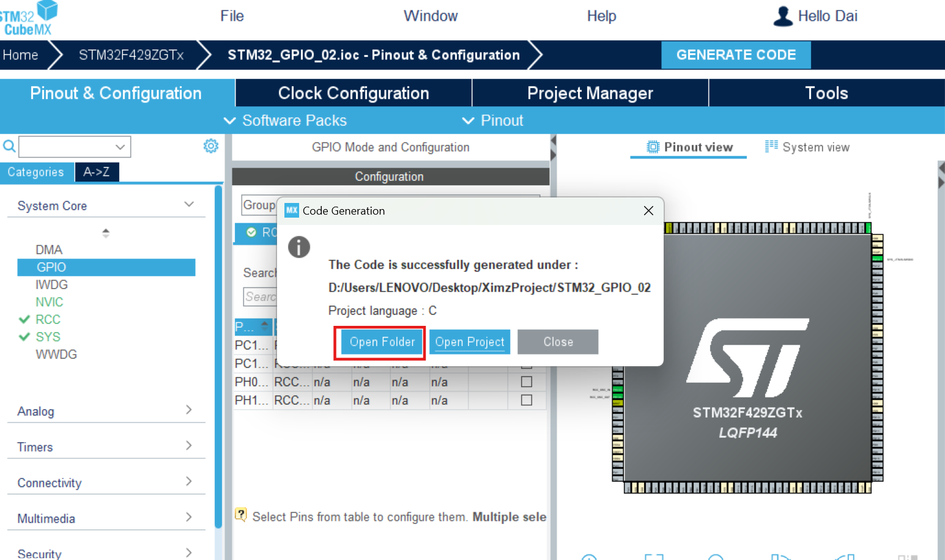945x560 pixels.
Task: Click the Open Project button
Action: (470, 342)
